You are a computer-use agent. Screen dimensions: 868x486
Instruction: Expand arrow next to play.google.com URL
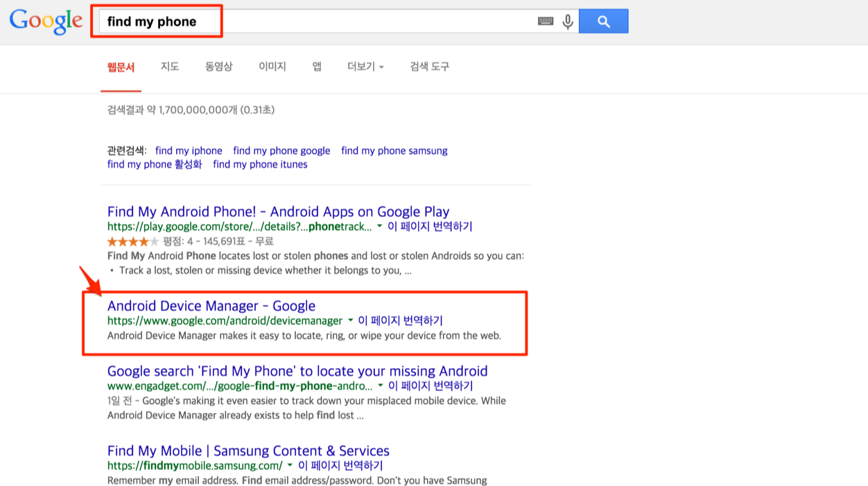[x=379, y=227]
